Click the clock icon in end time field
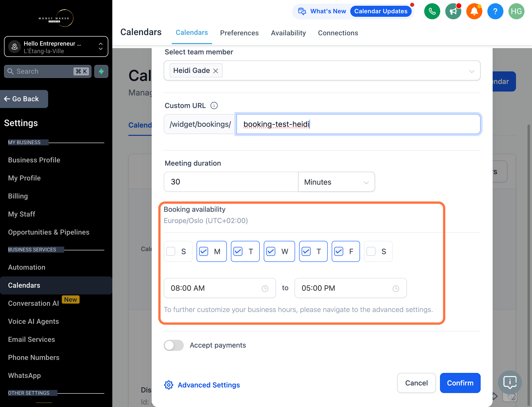532x407 pixels. [x=396, y=289]
